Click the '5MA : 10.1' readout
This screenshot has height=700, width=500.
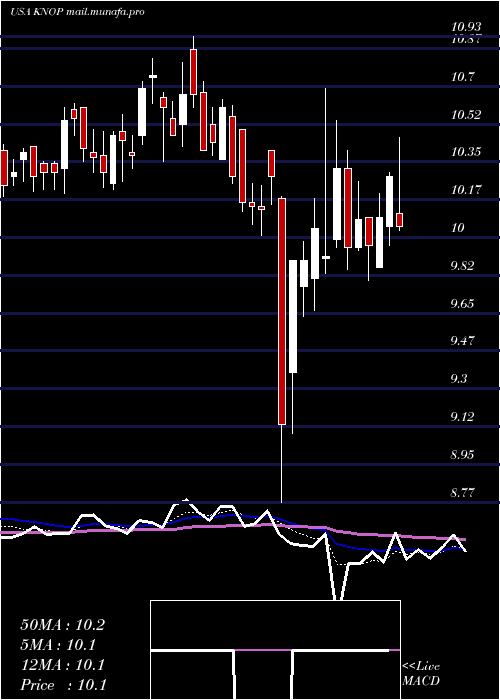pos(58,645)
